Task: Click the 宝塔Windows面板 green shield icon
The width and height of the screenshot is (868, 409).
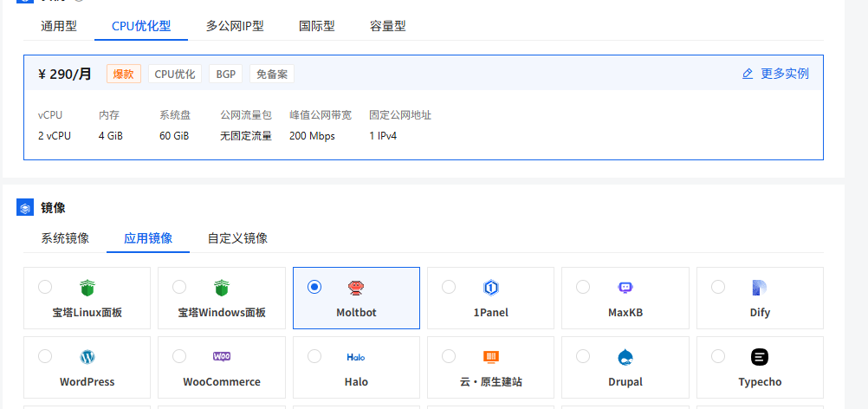Action: pos(222,288)
